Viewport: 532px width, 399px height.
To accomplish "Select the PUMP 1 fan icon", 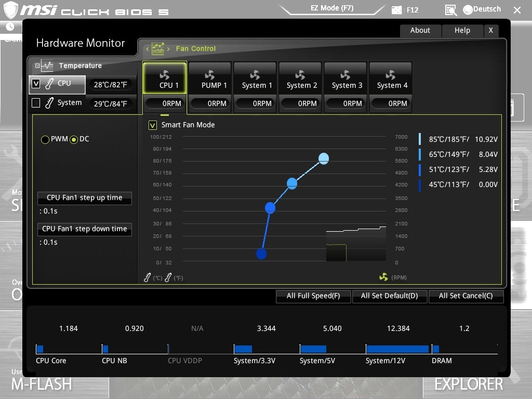I will (x=210, y=75).
